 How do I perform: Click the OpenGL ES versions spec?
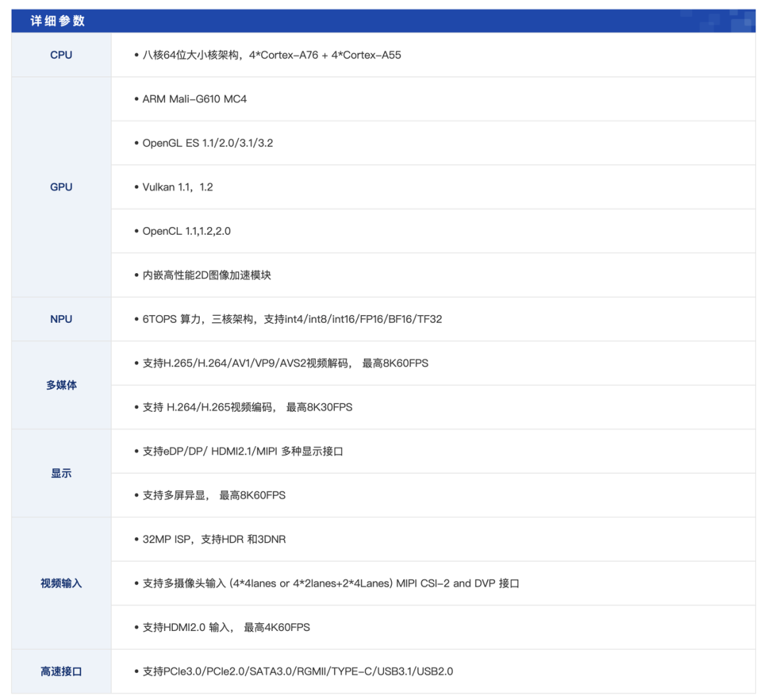pyautogui.click(x=204, y=143)
